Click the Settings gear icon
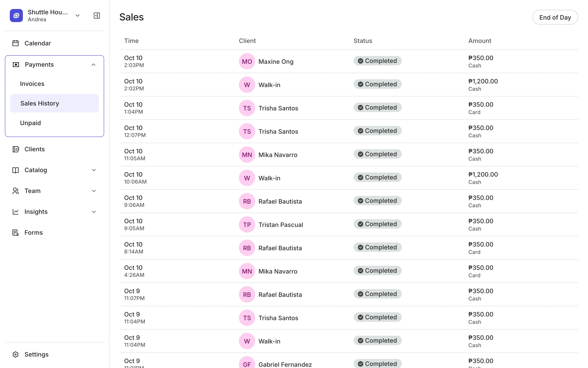The image size is (588, 368). pos(16,354)
